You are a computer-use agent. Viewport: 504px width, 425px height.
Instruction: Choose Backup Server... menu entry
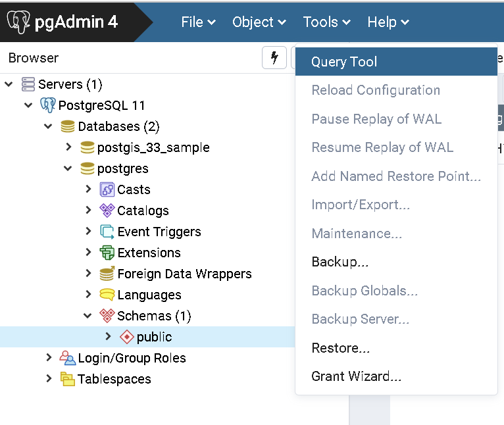(396, 319)
